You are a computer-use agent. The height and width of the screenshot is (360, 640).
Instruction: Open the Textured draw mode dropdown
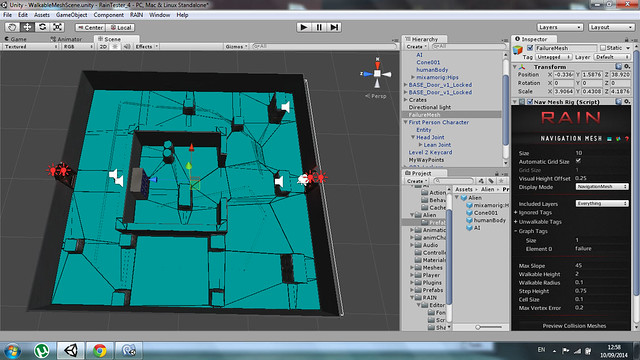pyautogui.click(x=30, y=47)
